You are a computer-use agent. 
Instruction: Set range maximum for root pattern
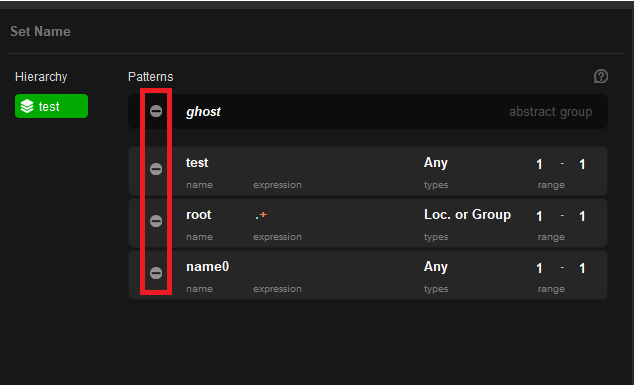582,216
